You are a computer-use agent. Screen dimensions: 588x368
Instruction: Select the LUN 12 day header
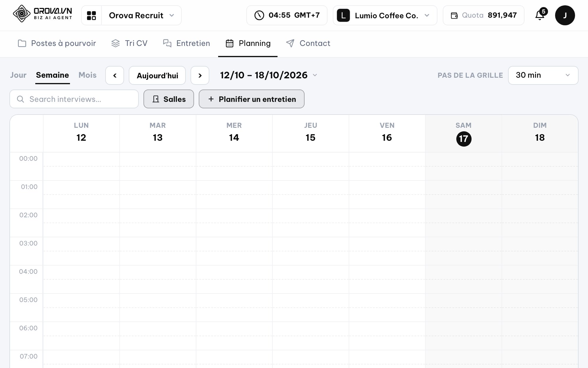coord(81,133)
